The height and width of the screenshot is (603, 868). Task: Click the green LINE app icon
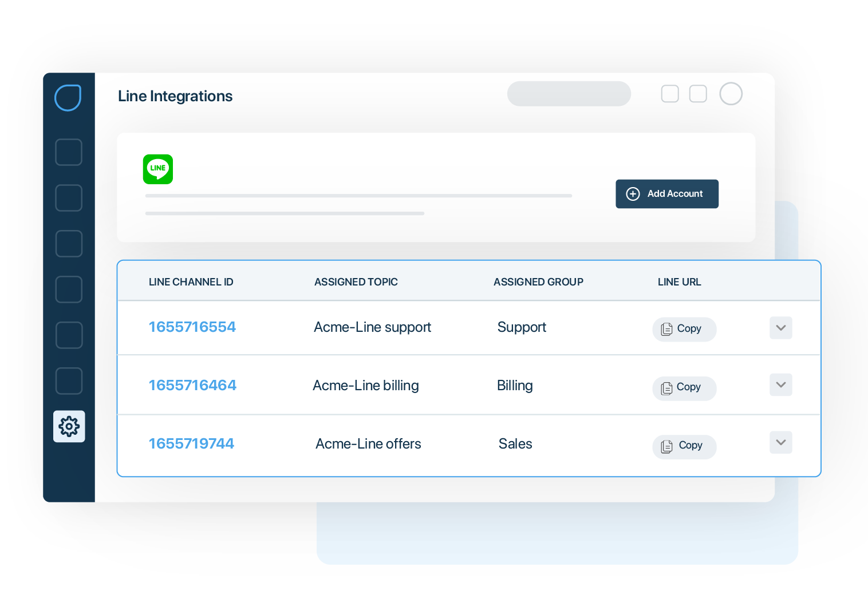click(158, 169)
